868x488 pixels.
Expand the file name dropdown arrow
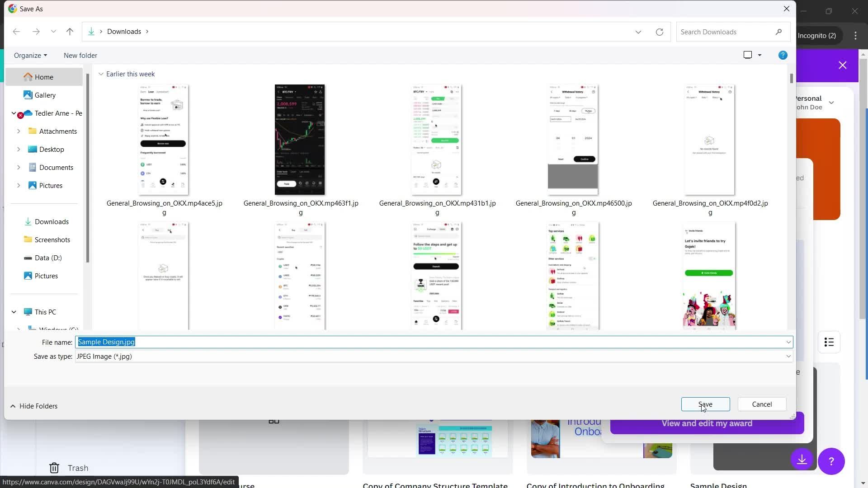click(788, 342)
